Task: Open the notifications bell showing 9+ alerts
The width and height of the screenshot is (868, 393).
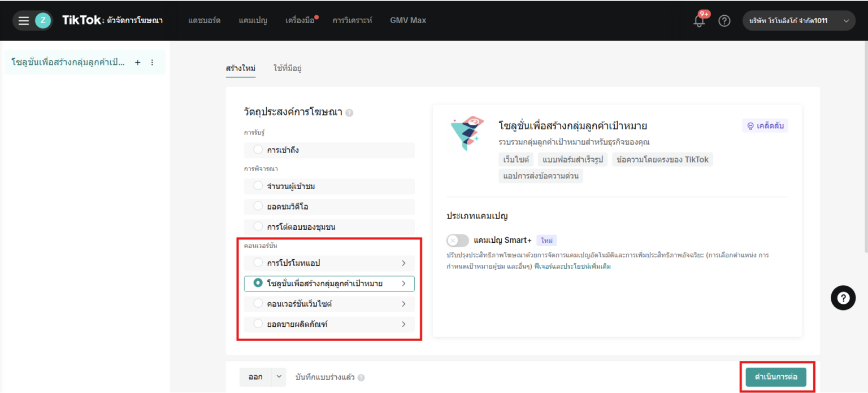Action: click(x=699, y=20)
